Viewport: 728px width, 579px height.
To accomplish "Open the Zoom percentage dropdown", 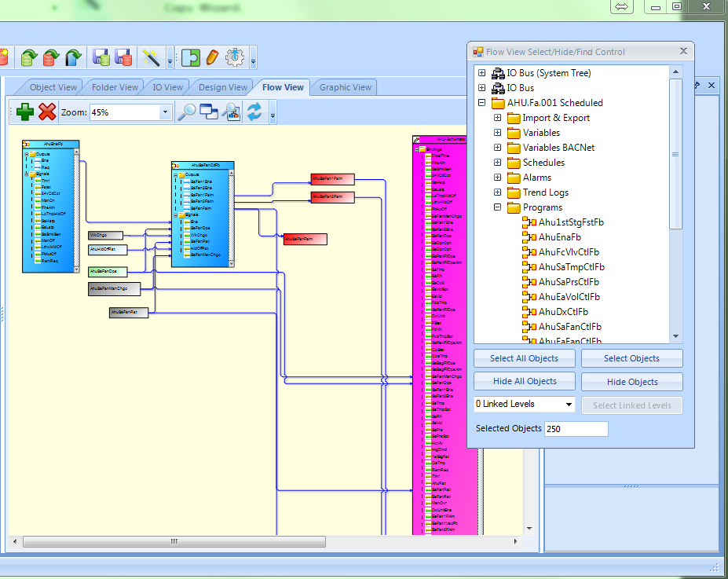I will pos(164,112).
